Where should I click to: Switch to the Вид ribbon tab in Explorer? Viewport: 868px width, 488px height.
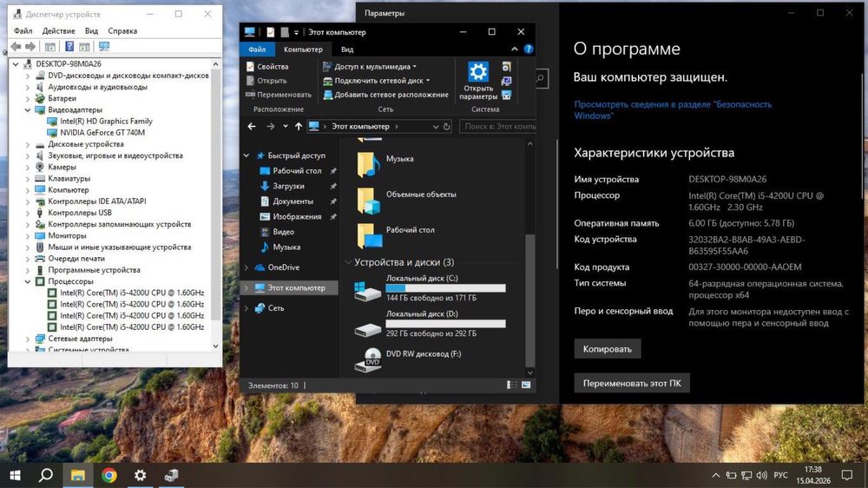[347, 49]
